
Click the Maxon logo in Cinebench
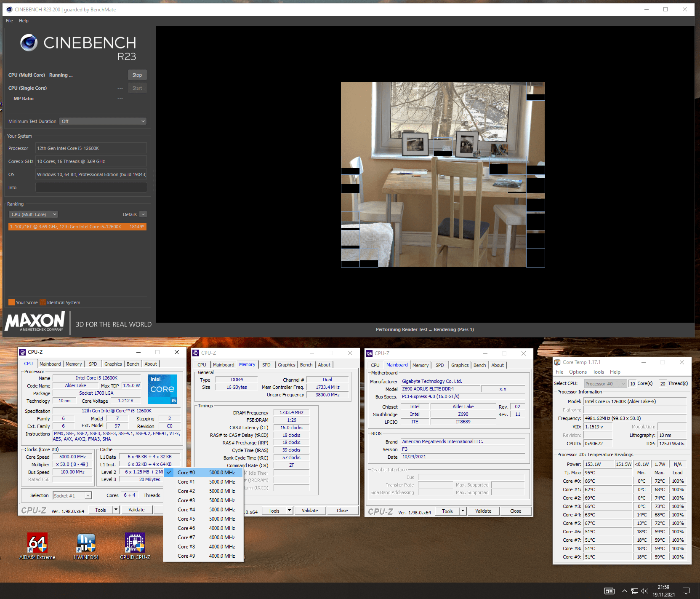(x=35, y=322)
